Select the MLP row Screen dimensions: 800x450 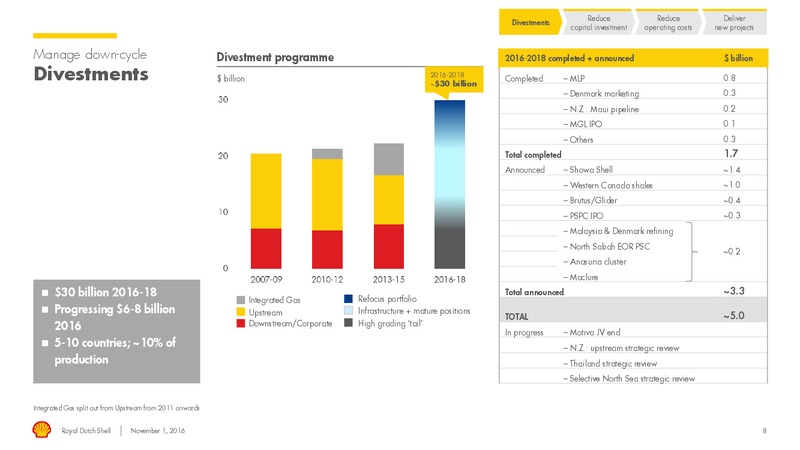(633, 78)
